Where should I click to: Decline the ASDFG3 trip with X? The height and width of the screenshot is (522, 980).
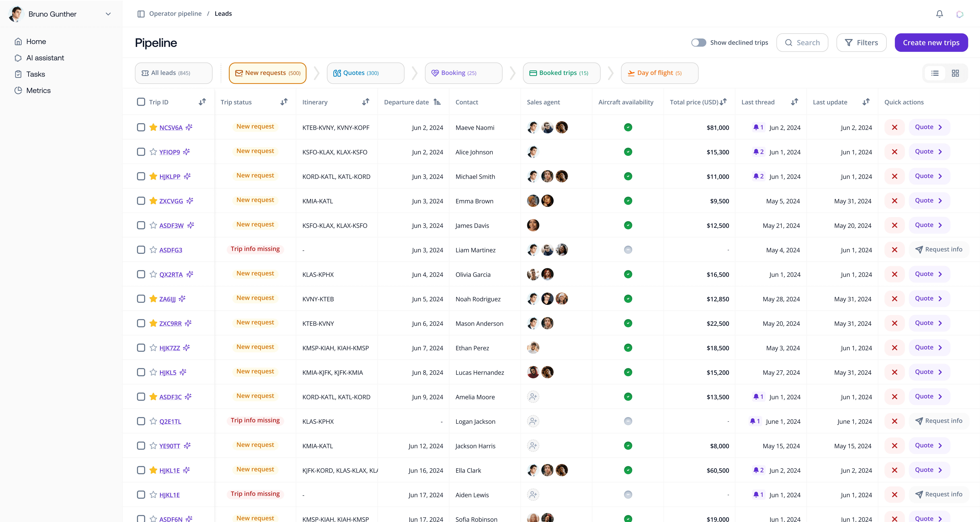[894, 250]
